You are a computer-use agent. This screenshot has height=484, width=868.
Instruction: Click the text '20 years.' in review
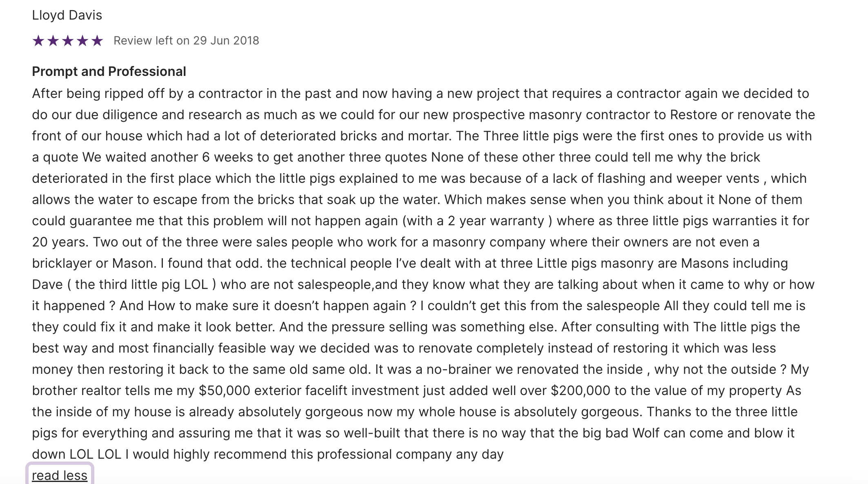click(x=60, y=242)
